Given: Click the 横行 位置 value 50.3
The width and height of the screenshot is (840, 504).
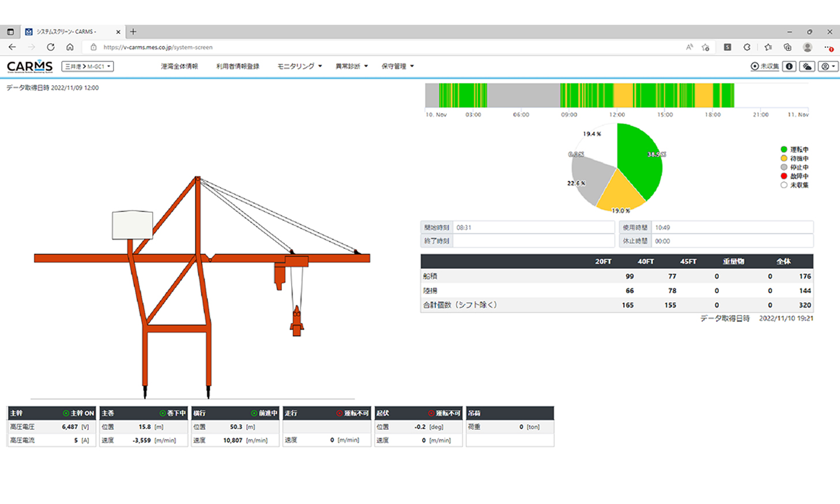Looking at the screenshot, I should pos(236,427).
